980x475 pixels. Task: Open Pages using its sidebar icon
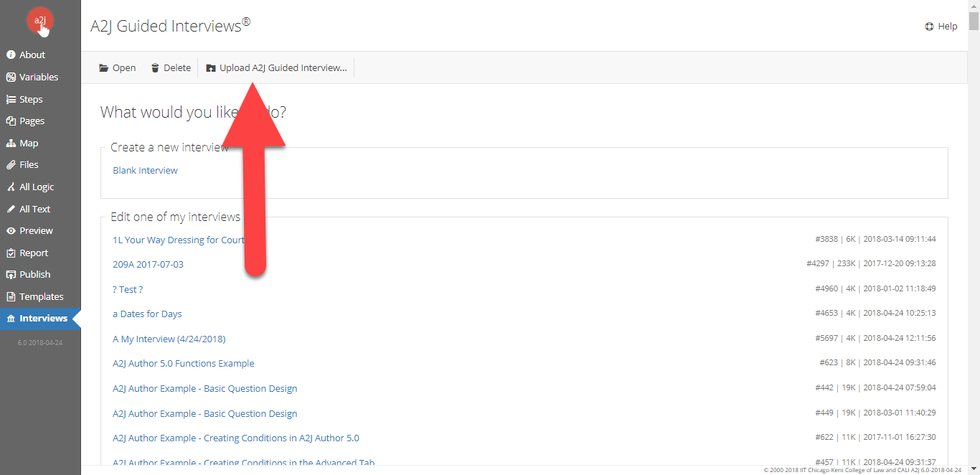[x=11, y=121]
